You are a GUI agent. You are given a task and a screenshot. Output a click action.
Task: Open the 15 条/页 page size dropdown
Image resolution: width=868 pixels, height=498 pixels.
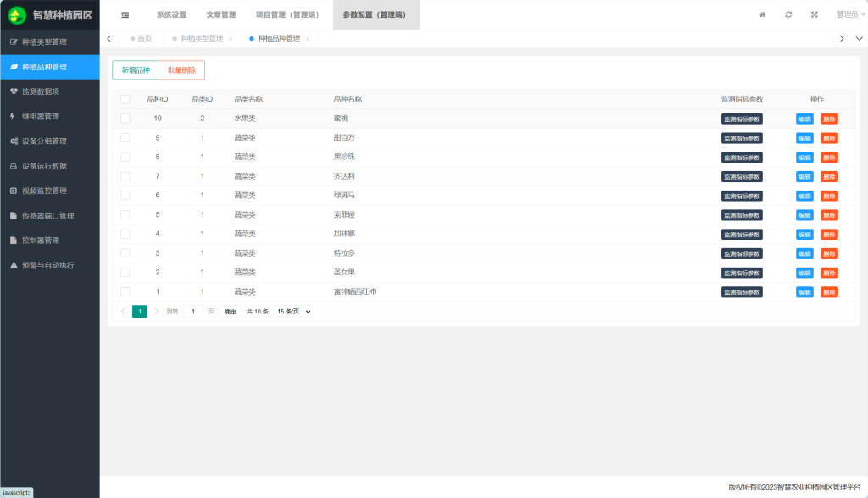(x=293, y=312)
